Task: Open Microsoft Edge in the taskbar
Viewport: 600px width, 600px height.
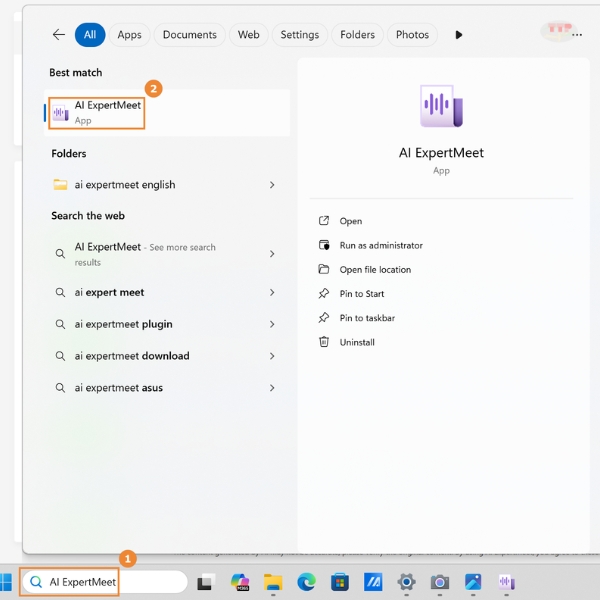Action: 306,582
